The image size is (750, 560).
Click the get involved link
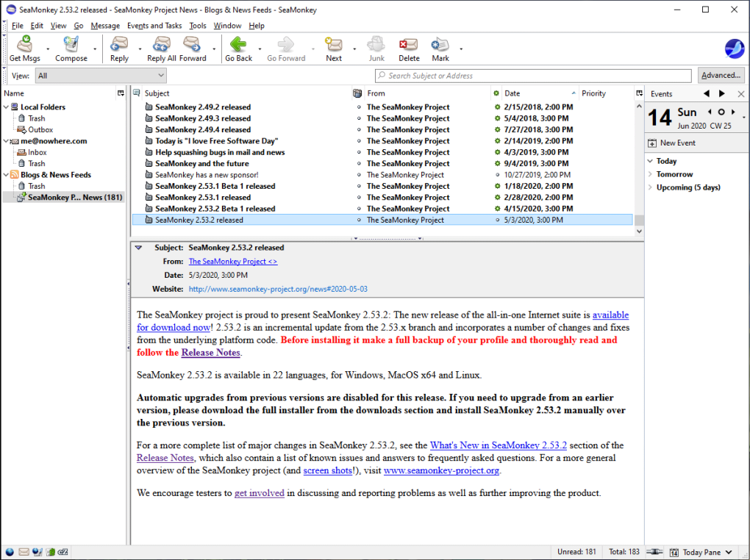tap(260, 493)
